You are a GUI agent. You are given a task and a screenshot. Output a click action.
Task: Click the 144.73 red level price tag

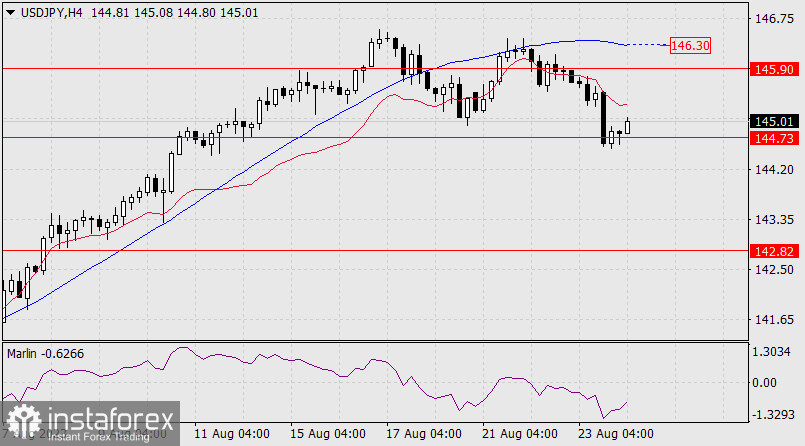tap(774, 138)
